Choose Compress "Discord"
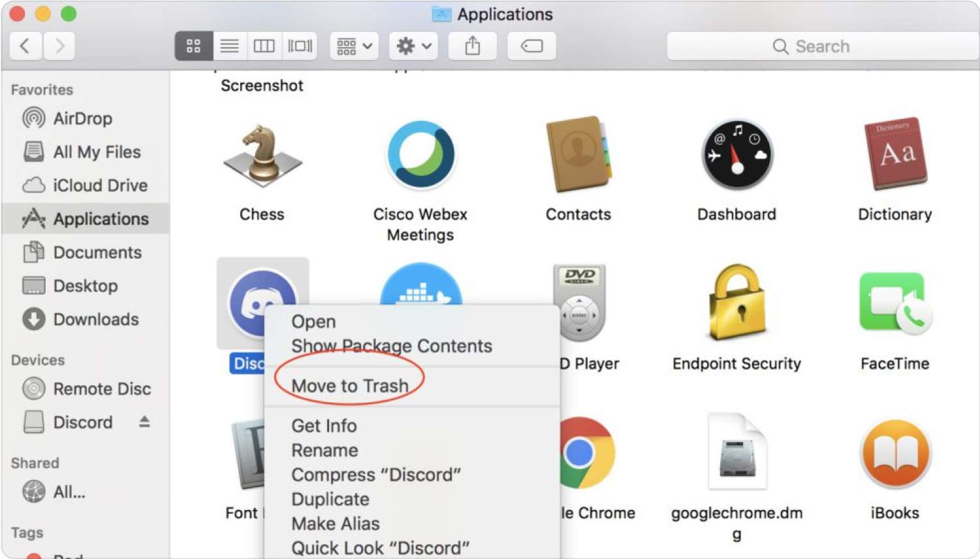 click(x=412, y=475)
